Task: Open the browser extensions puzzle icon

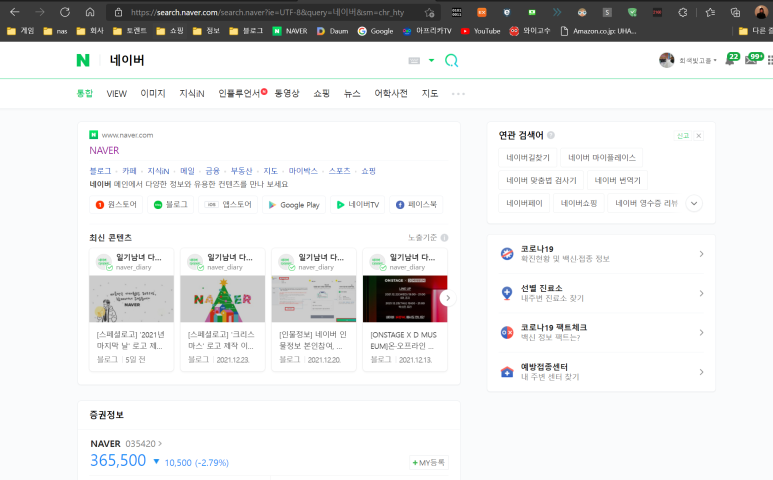Action: point(682,13)
